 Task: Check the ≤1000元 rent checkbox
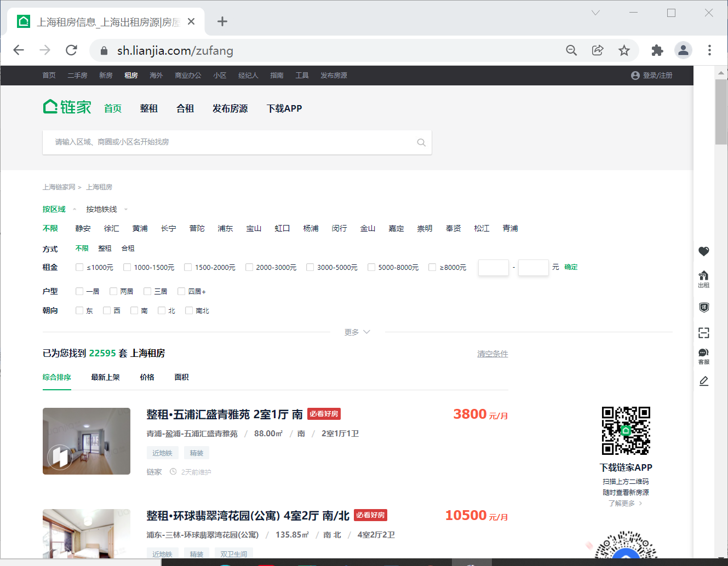pyautogui.click(x=79, y=267)
